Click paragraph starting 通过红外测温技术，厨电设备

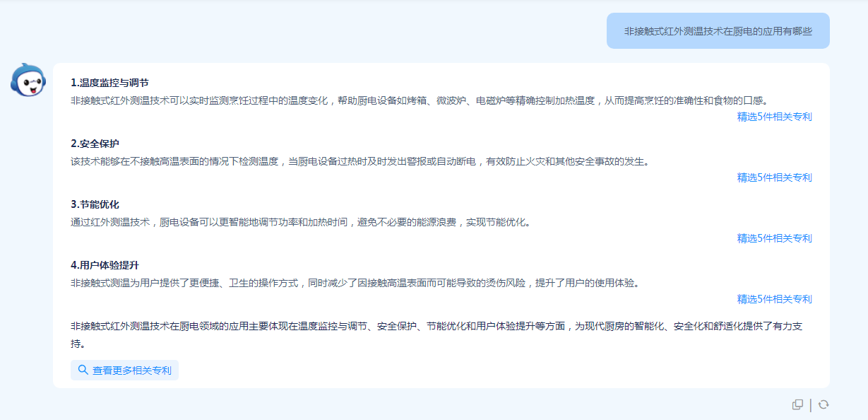coord(300,222)
